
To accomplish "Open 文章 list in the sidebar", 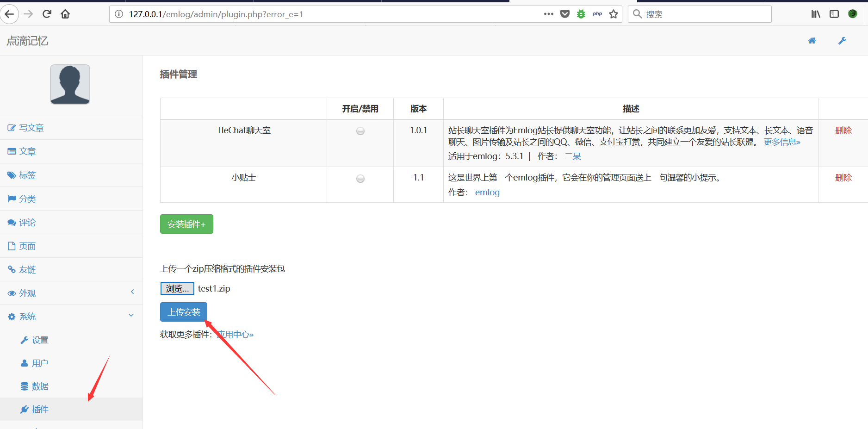I will pyautogui.click(x=71, y=151).
